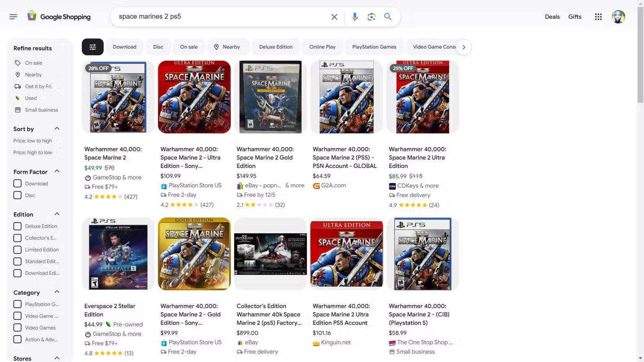
Task: Check the Disc form factor box
Action: [18, 195]
